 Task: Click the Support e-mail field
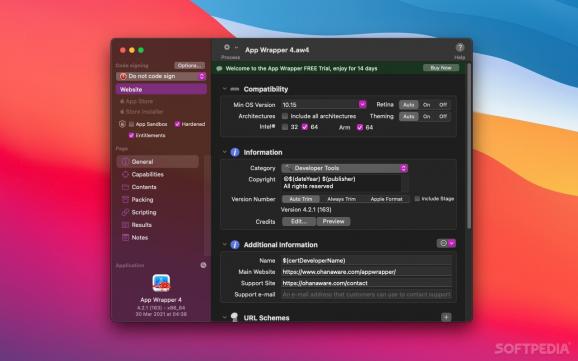367,295
